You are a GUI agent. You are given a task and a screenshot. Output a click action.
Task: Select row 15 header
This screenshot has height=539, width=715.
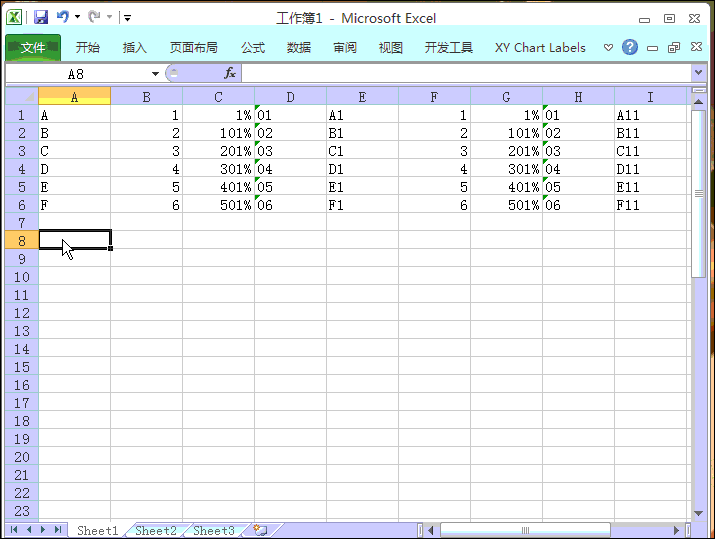[21, 367]
